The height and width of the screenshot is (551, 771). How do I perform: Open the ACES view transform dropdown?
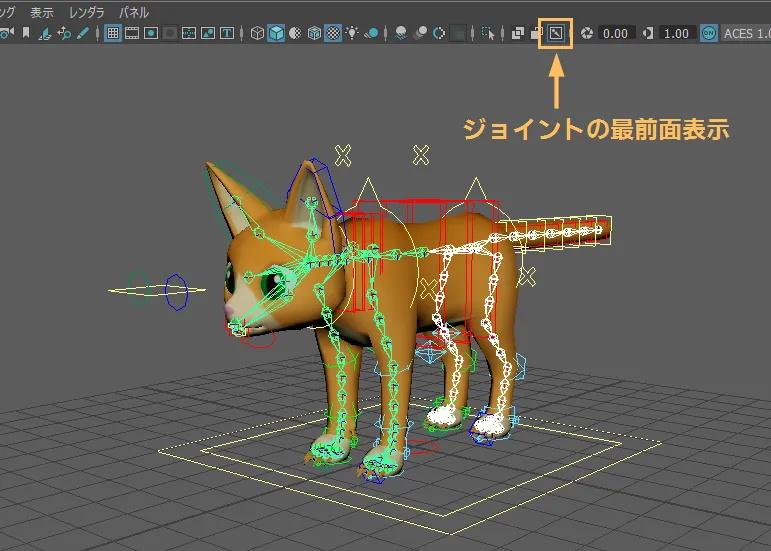(746, 33)
